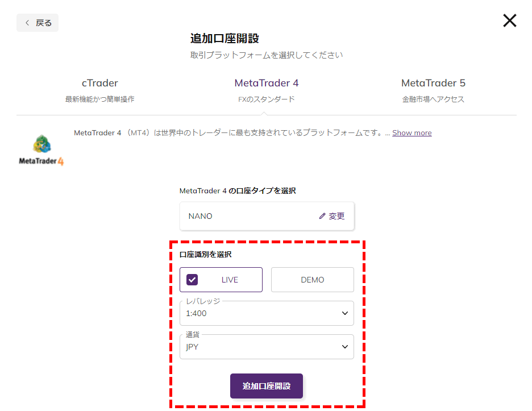Switch to the cTrader platform tab
The image size is (532, 411).
(x=100, y=90)
